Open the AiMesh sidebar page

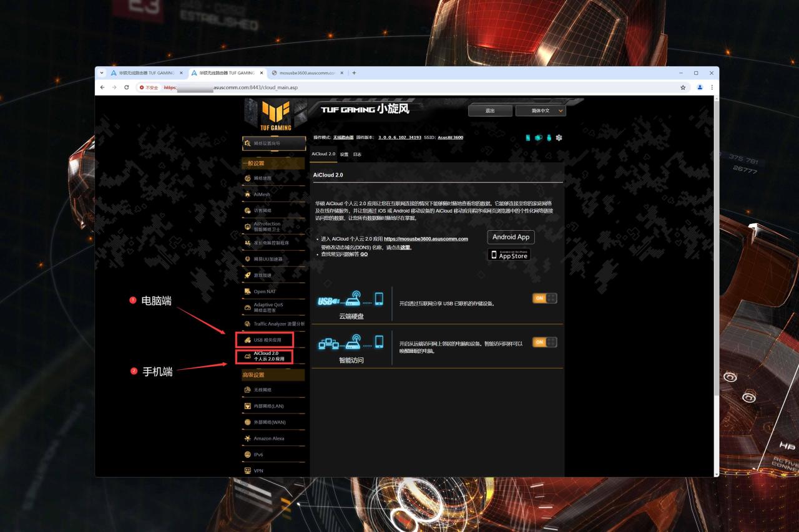coord(273,195)
